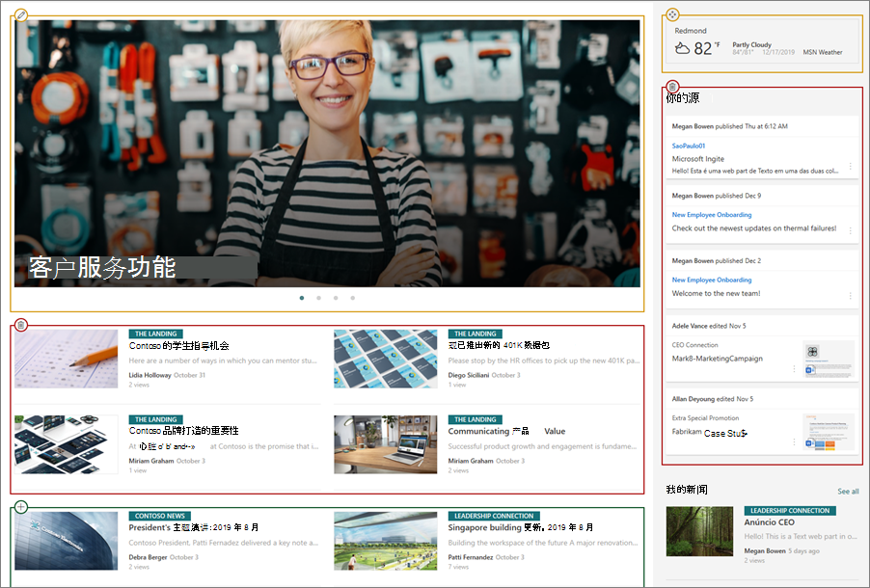Click the CONTOSO NEWS category tag
The image size is (870, 588).
[x=160, y=516]
